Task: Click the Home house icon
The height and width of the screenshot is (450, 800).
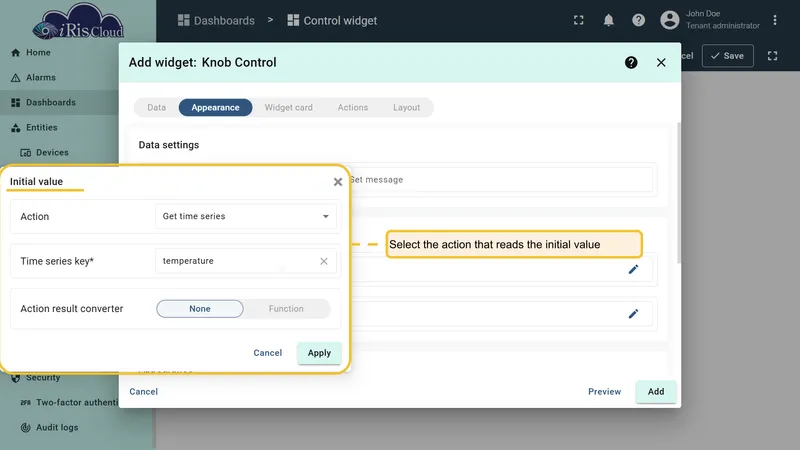Action: (x=15, y=53)
